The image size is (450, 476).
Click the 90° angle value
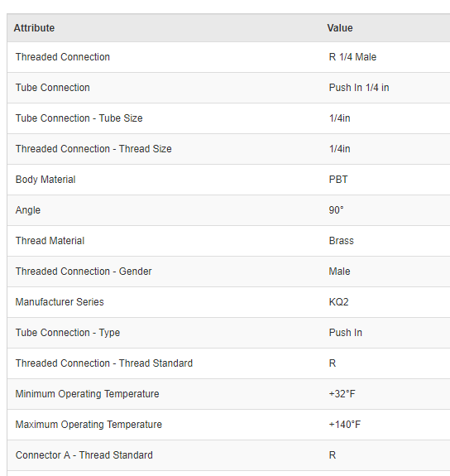point(336,210)
